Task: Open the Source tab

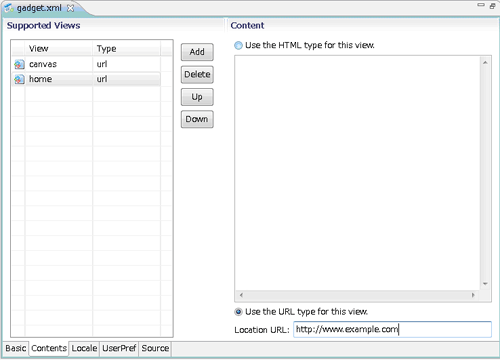Action: pyautogui.click(x=155, y=348)
